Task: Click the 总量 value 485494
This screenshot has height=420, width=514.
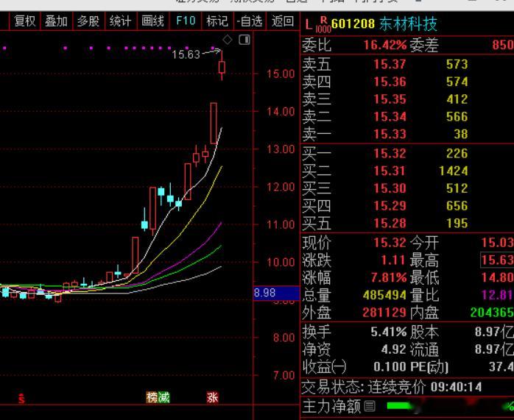Action: pyautogui.click(x=385, y=295)
